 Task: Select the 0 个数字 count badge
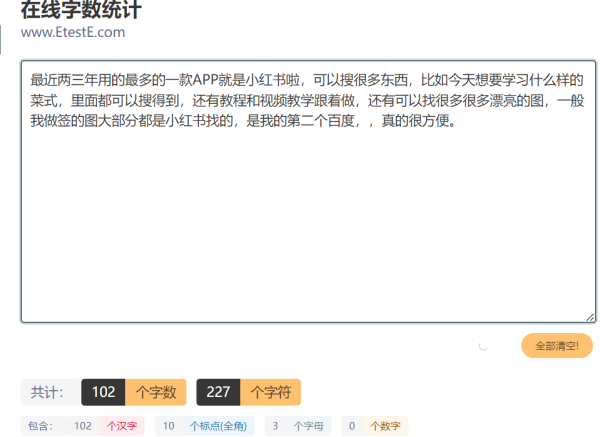[375, 426]
